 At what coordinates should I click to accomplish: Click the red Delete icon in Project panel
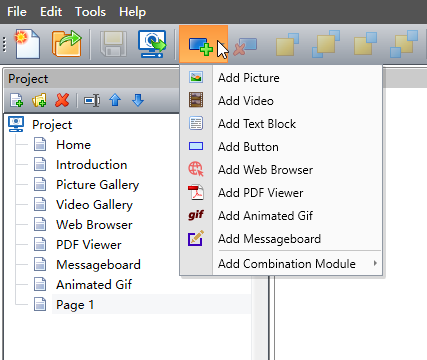tap(62, 100)
